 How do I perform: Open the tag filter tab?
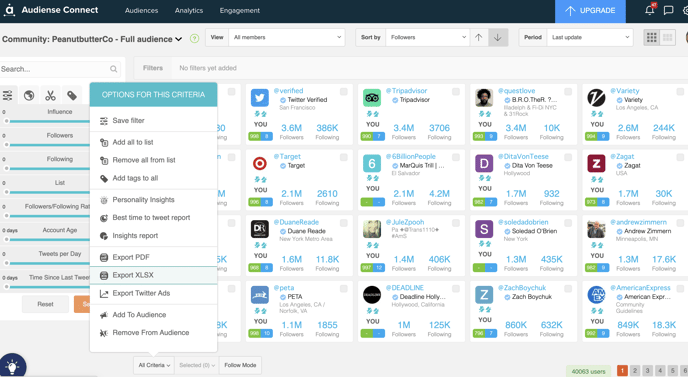72,95
